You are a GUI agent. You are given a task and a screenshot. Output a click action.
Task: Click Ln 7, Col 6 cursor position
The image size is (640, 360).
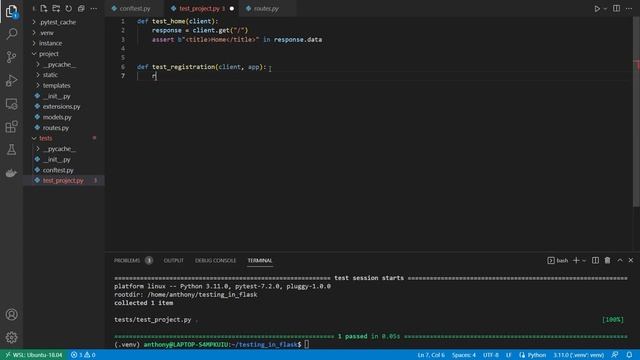coord(431,355)
